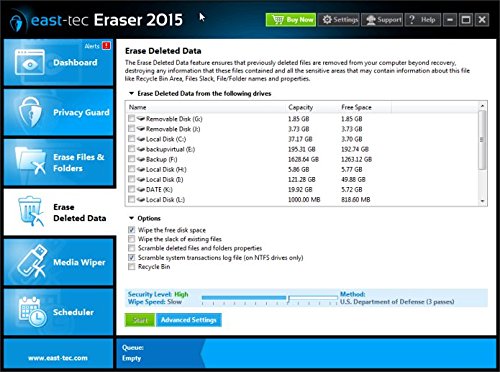Image resolution: width=500 pixels, height=372 pixels.
Task: Open the Support button
Action: point(382,20)
